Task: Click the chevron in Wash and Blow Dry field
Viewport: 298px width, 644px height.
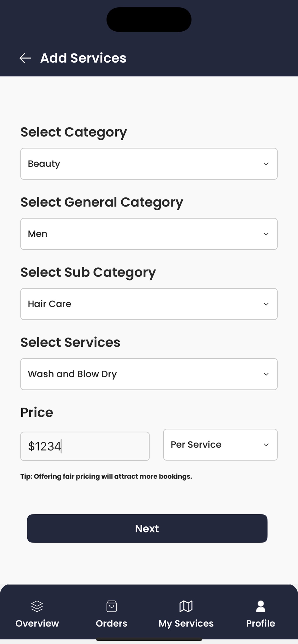Action: click(x=266, y=374)
